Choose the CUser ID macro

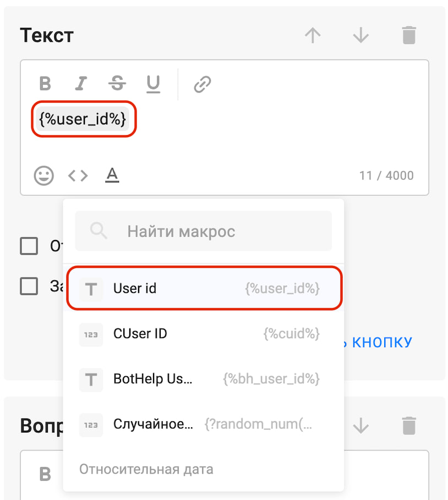click(204, 334)
